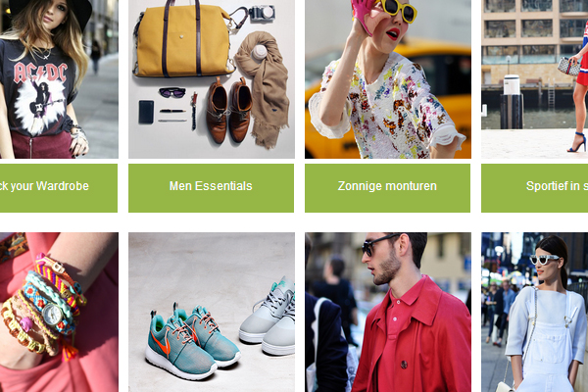Open the Rock your Wardrobe button

click(59, 188)
